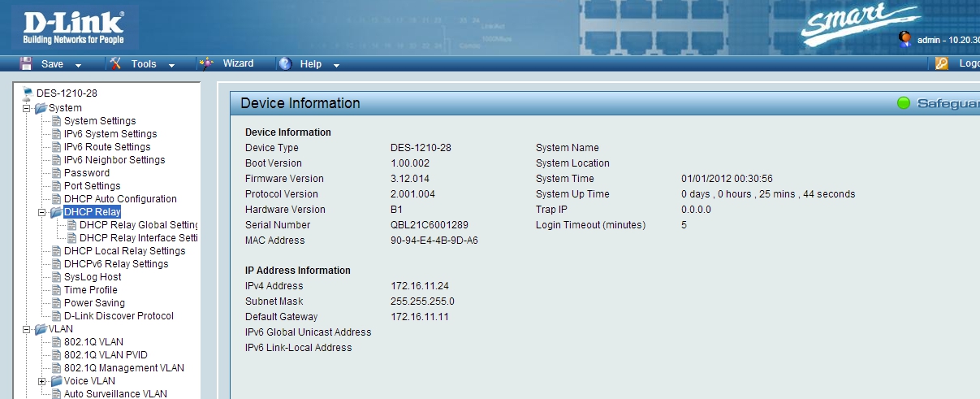Click serial number QBL21C6001289

(x=430, y=224)
